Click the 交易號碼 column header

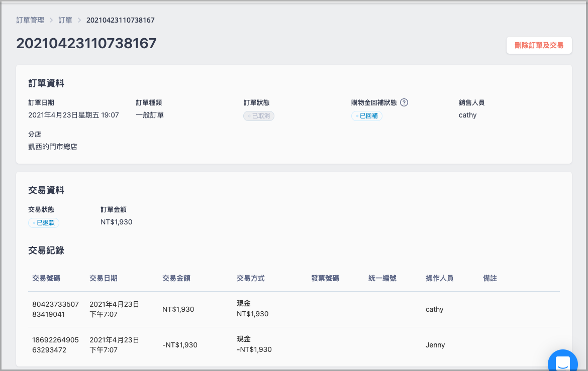(46, 278)
